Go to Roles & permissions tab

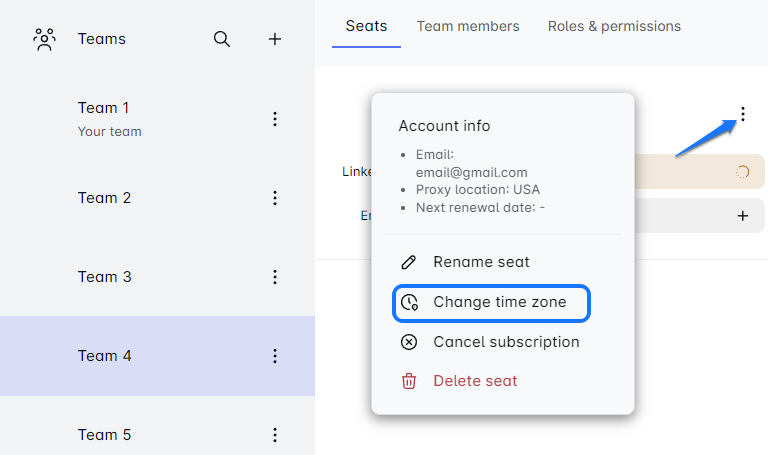[x=614, y=26]
